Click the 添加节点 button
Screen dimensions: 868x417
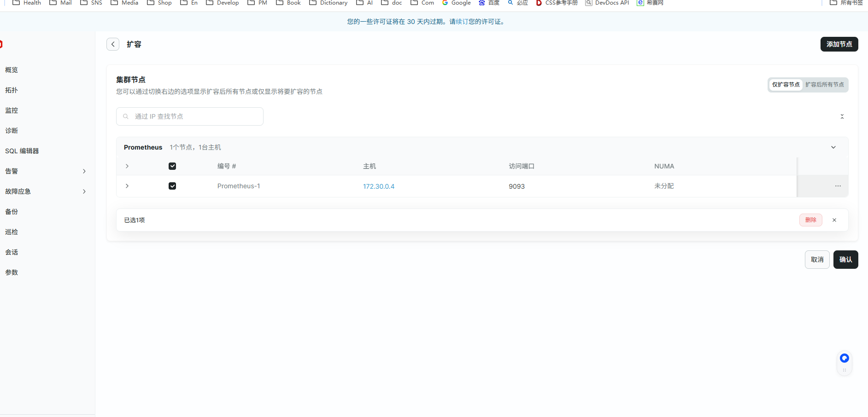click(x=839, y=44)
